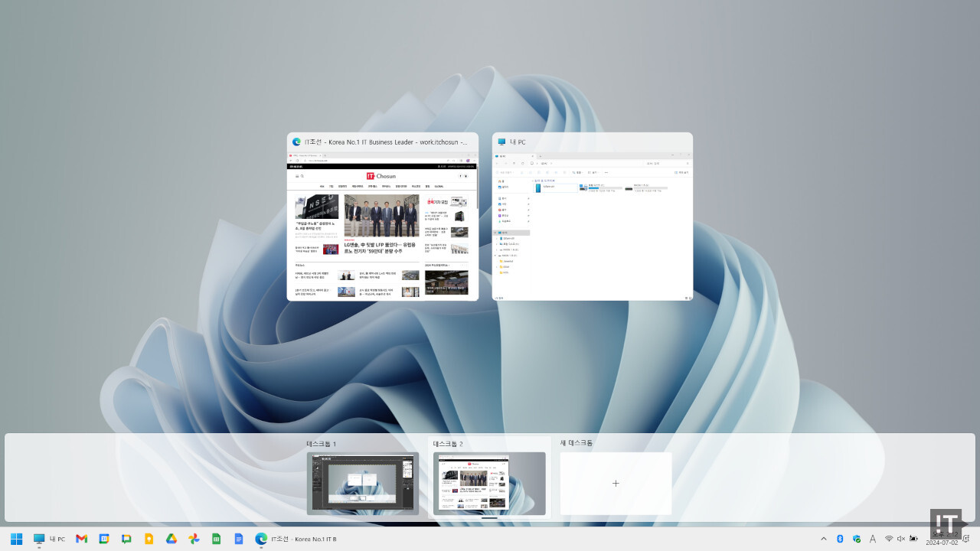The width and height of the screenshot is (980, 551).
Task: Switch to 데스크톱 2 thumbnail
Action: pos(489,484)
